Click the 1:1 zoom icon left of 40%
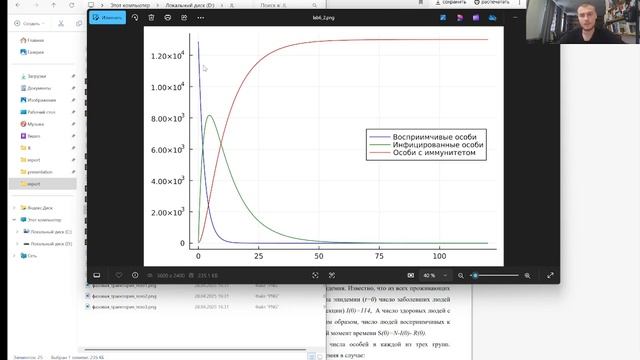Screen dimensions: 640x360 click(411, 276)
